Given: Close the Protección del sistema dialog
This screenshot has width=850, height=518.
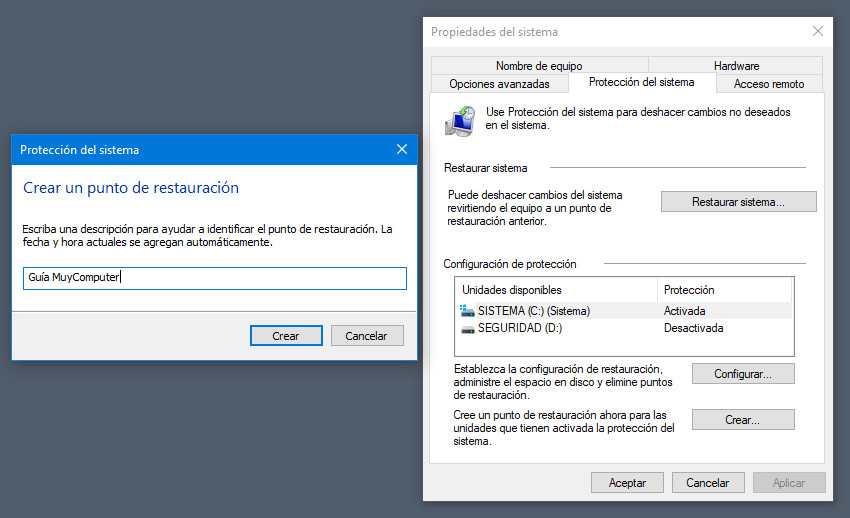Looking at the screenshot, I should point(402,149).
